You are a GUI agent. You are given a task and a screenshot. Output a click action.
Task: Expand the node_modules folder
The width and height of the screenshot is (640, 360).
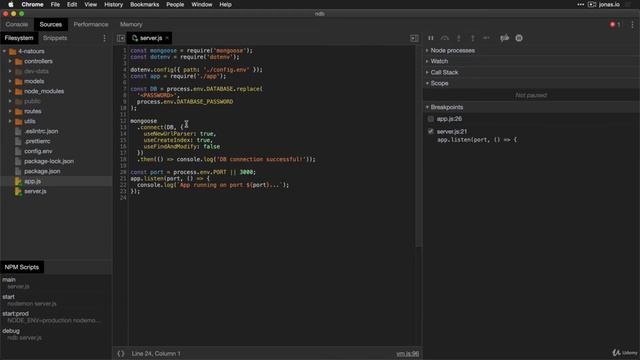10,91
